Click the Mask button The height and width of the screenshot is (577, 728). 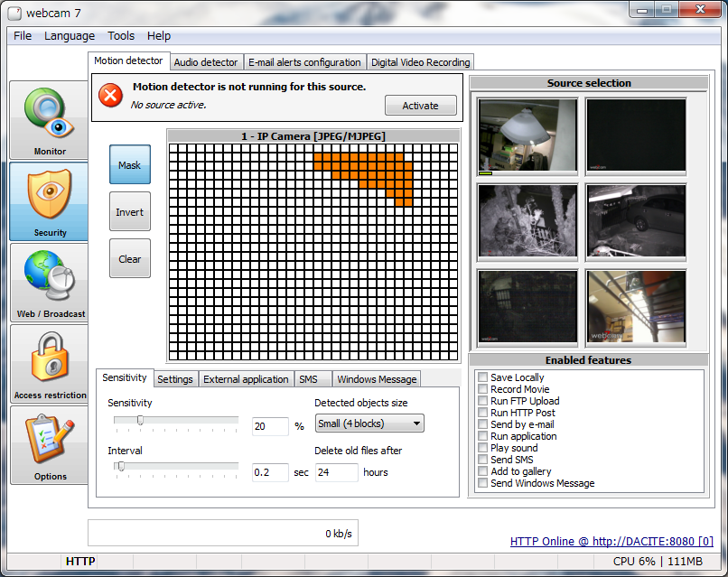pyautogui.click(x=130, y=164)
